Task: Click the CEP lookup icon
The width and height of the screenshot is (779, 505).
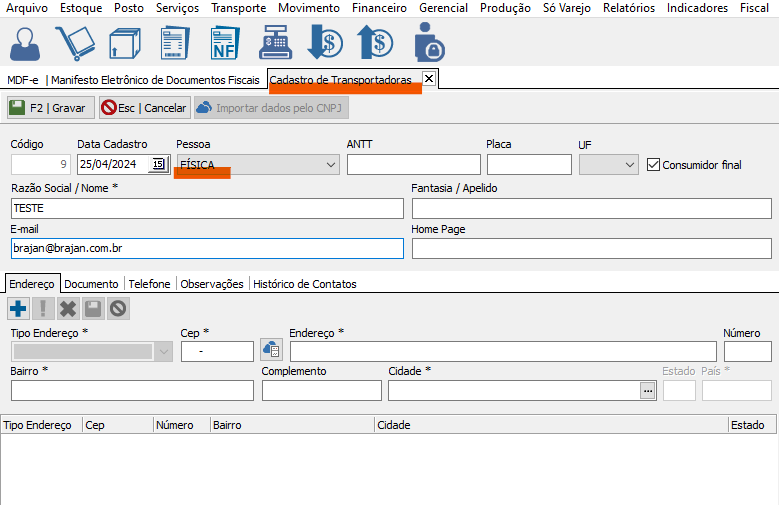Action: [271, 350]
